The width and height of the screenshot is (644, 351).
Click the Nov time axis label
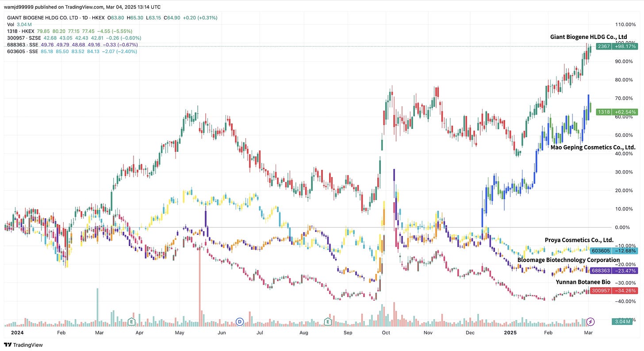pos(428,332)
